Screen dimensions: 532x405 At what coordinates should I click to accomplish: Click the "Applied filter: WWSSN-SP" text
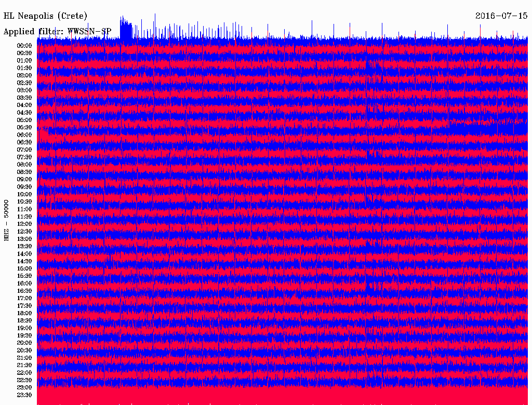coord(57,32)
